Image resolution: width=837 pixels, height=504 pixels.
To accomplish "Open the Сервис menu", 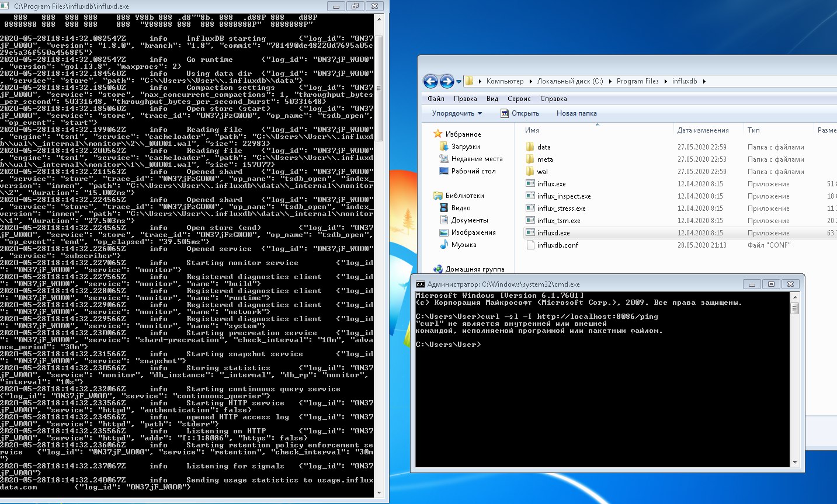I will tap(519, 99).
